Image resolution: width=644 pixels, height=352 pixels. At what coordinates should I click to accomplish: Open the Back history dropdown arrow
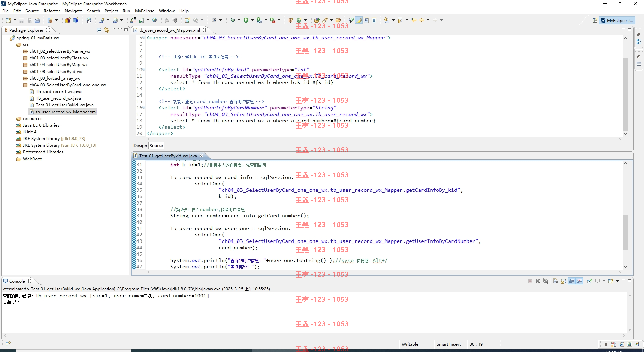[428, 20]
